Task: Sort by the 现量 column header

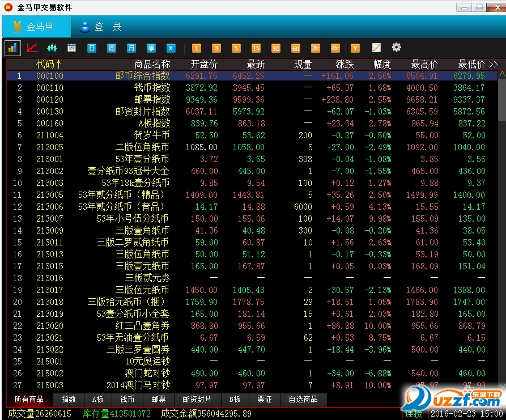Action: click(x=303, y=64)
